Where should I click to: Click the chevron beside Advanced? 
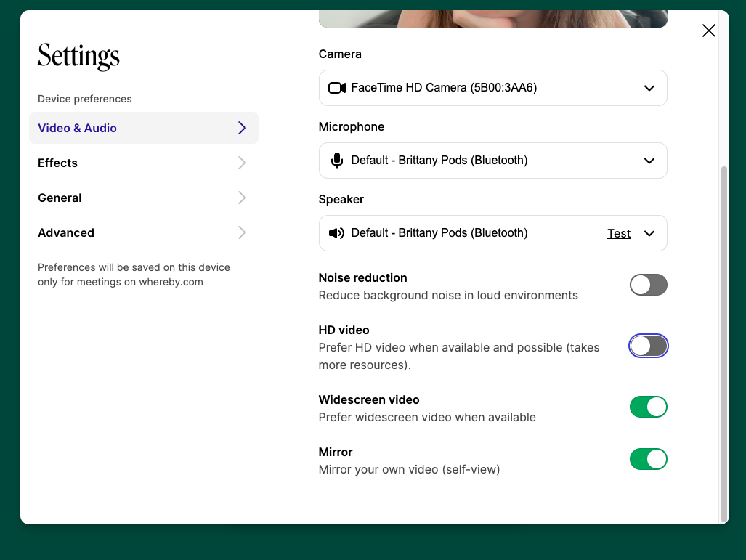(x=242, y=232)
